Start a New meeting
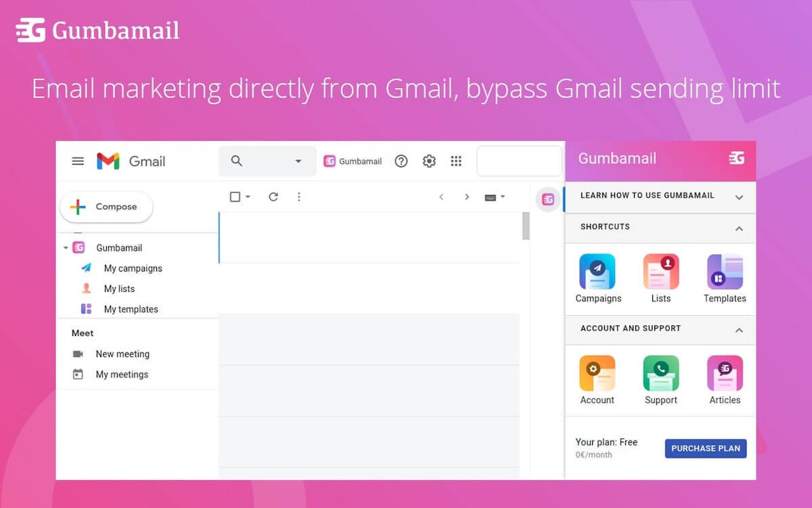The width and height of the screenshot is (812, 508). 122,354
